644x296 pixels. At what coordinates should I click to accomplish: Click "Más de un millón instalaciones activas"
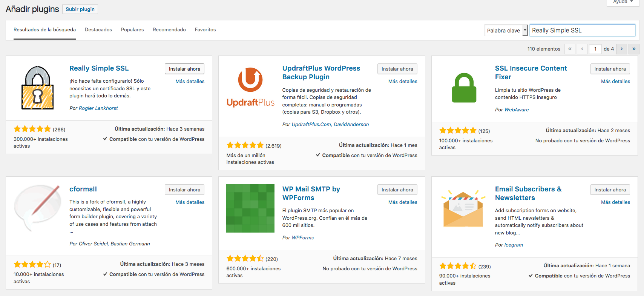click(x=250, y=159)
